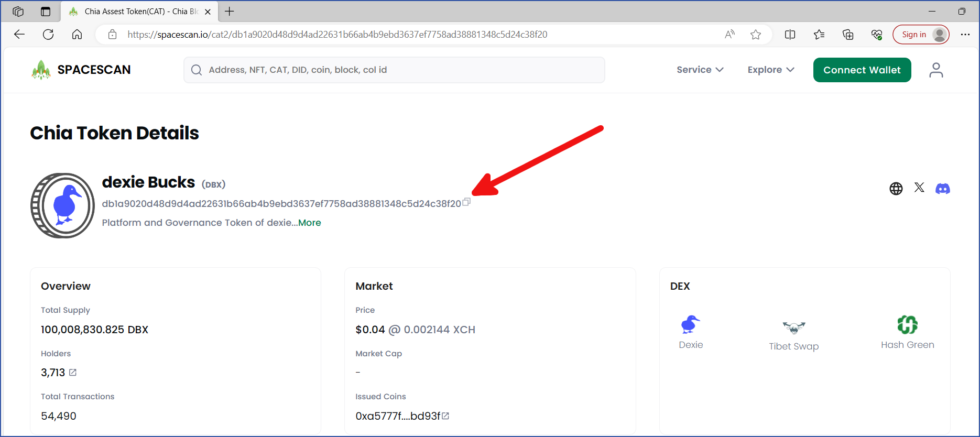Image resolution: width=980 pixels, height=437 pixels.
Task: View site information lock icon
Action: coord(112,35)
